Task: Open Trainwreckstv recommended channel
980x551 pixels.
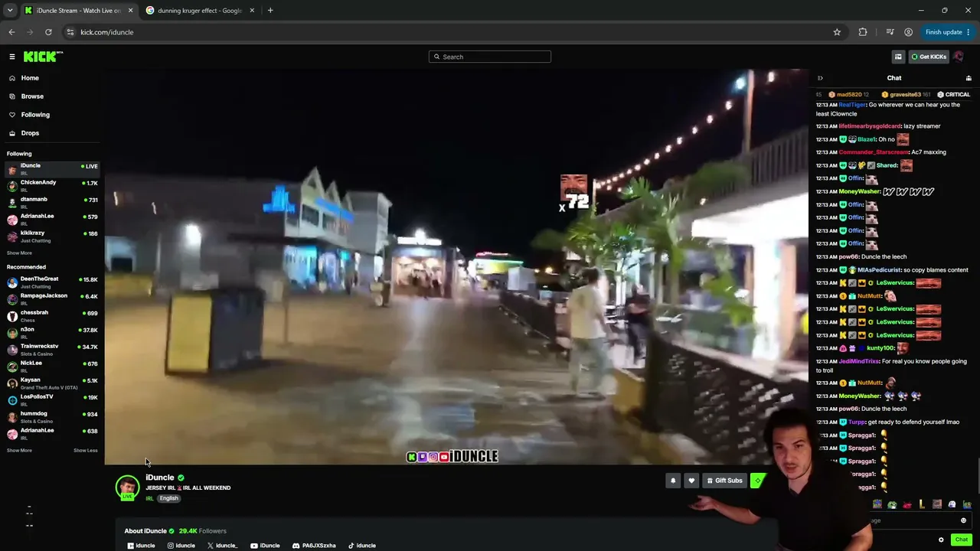Action: [52, 350]
